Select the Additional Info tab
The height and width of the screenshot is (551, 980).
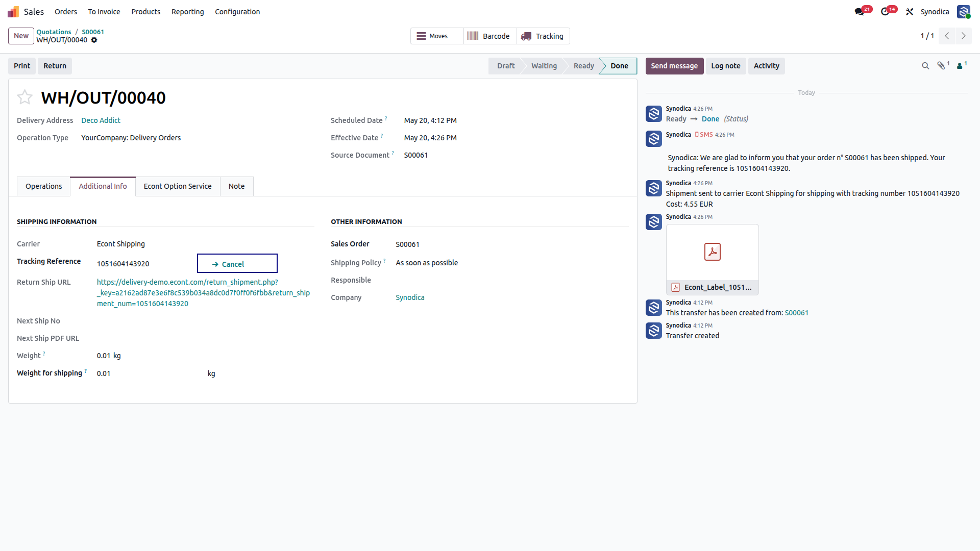point(103,186)
